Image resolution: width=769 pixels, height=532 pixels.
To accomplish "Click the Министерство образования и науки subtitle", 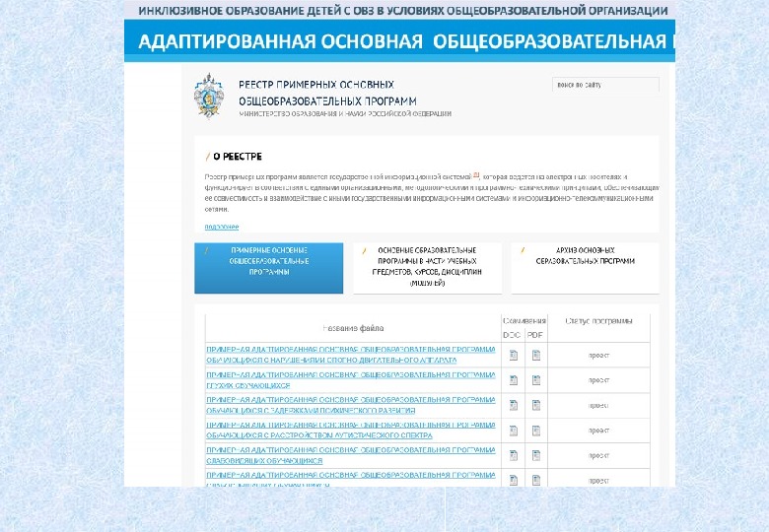I will click(x=345, y=113).
